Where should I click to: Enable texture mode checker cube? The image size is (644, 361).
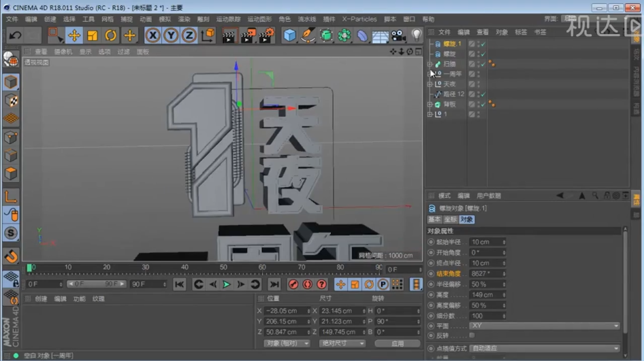(11, 101)
